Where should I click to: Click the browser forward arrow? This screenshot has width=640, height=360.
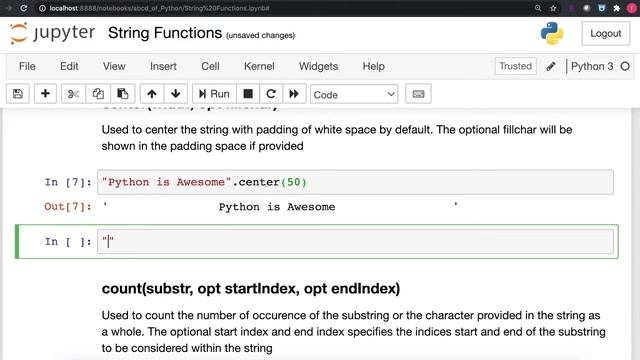[x=8, y=8]
